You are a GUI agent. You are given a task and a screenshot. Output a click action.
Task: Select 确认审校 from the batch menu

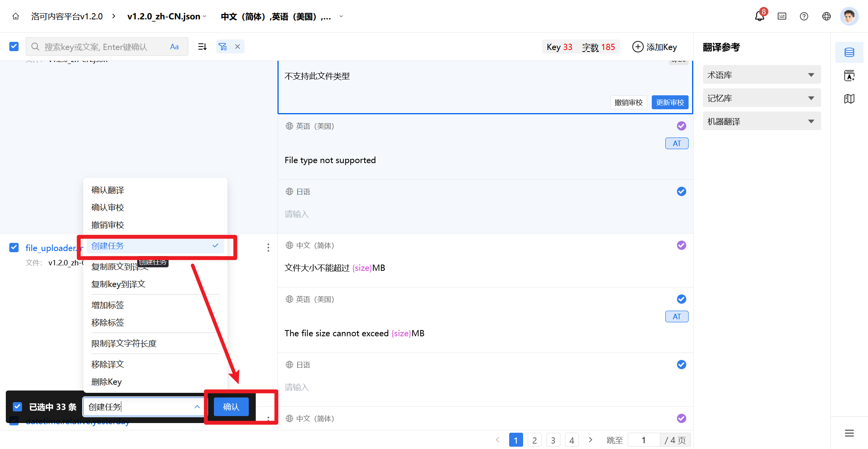108,208
